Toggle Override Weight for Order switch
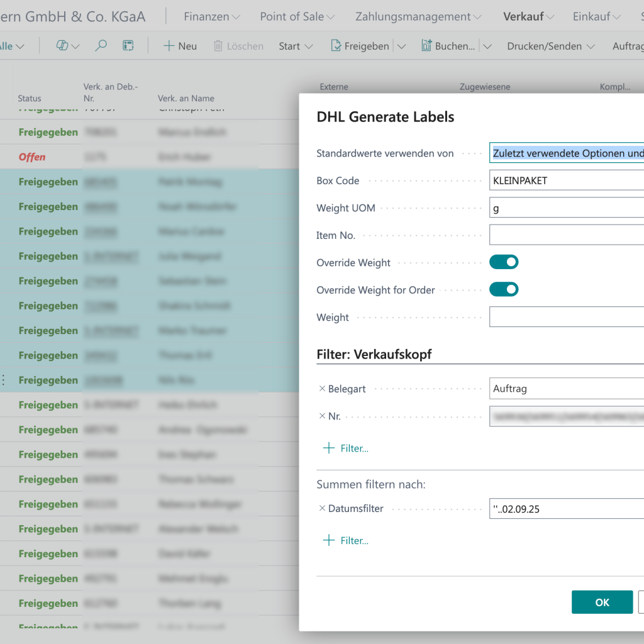 (504, 289)
